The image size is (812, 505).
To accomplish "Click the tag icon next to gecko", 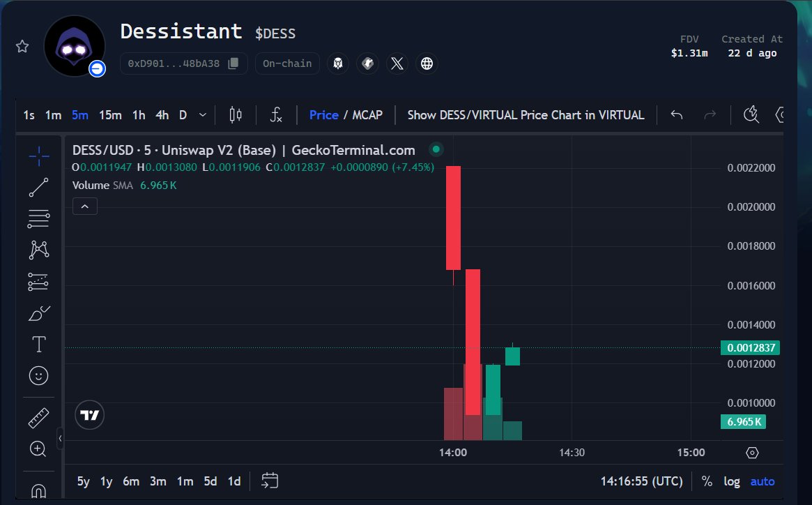I will tap(368, 63).
